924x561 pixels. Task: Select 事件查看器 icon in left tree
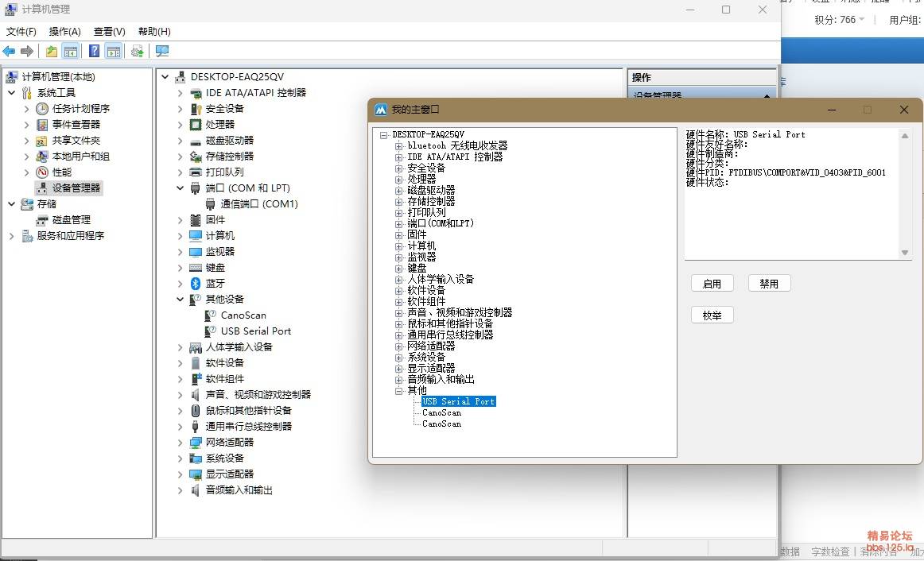click(42, 124)
